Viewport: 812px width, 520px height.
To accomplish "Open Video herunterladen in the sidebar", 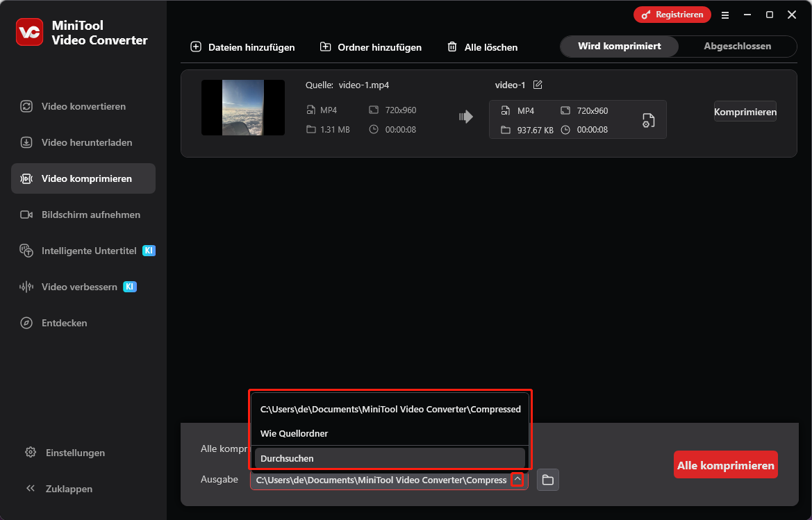I will tap(83, 142).
